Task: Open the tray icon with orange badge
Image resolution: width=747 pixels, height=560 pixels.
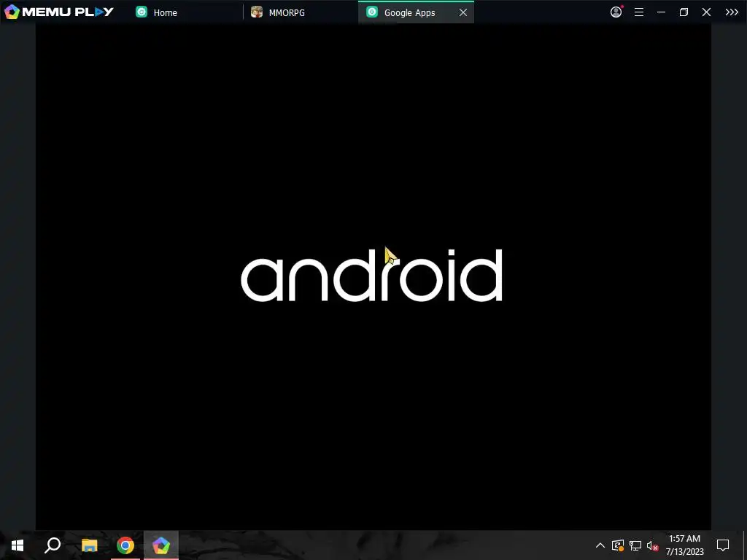Action: 618,545
